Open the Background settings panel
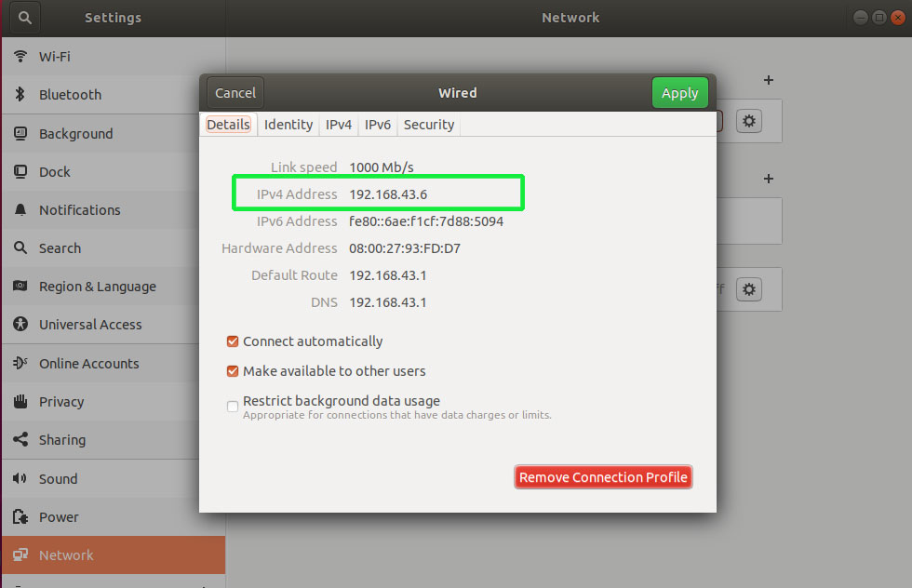Viewport: 912px width, 588px height. (75, 134)
